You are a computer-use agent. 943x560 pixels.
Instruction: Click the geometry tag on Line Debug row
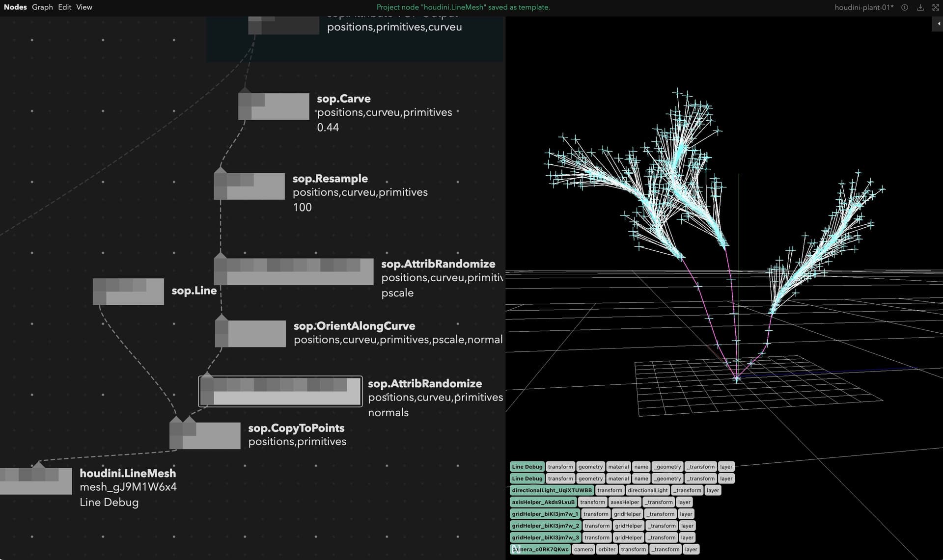(x=590, y=466)
